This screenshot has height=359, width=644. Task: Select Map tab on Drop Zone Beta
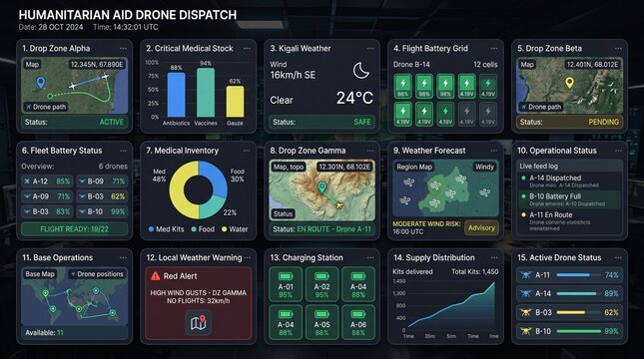527,65
